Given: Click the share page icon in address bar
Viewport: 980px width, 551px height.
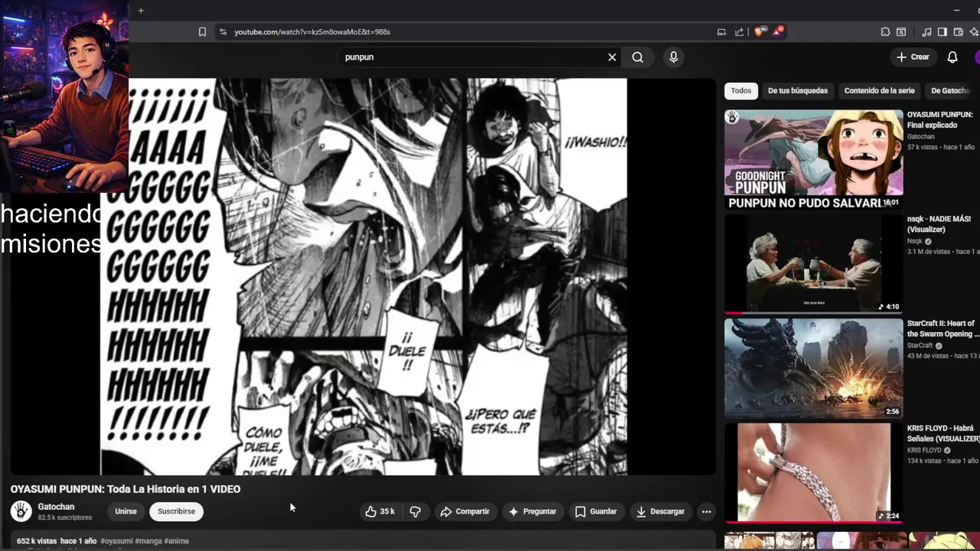Looking at the screenshot, I should (x=740, y=32).
